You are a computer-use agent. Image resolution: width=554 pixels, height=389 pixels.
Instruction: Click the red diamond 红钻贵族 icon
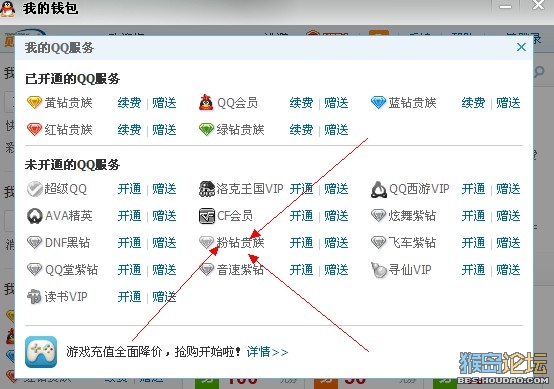coord(34,130)
